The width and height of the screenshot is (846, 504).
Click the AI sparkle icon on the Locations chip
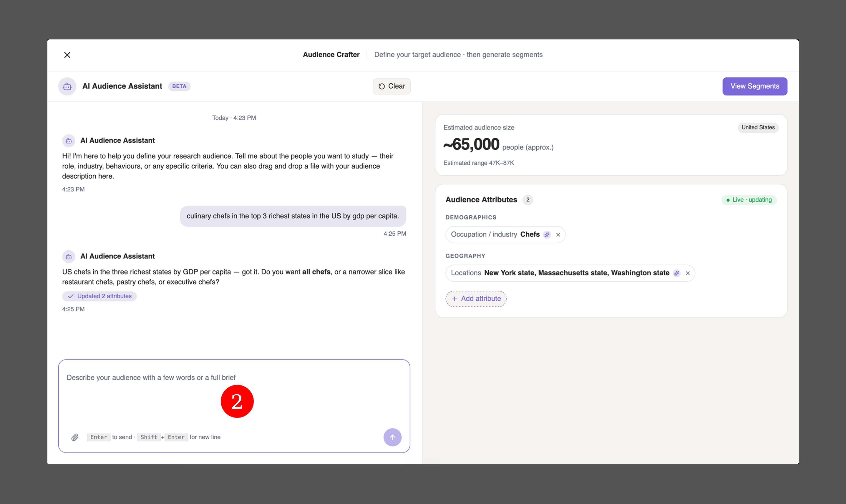click(677, 273)
